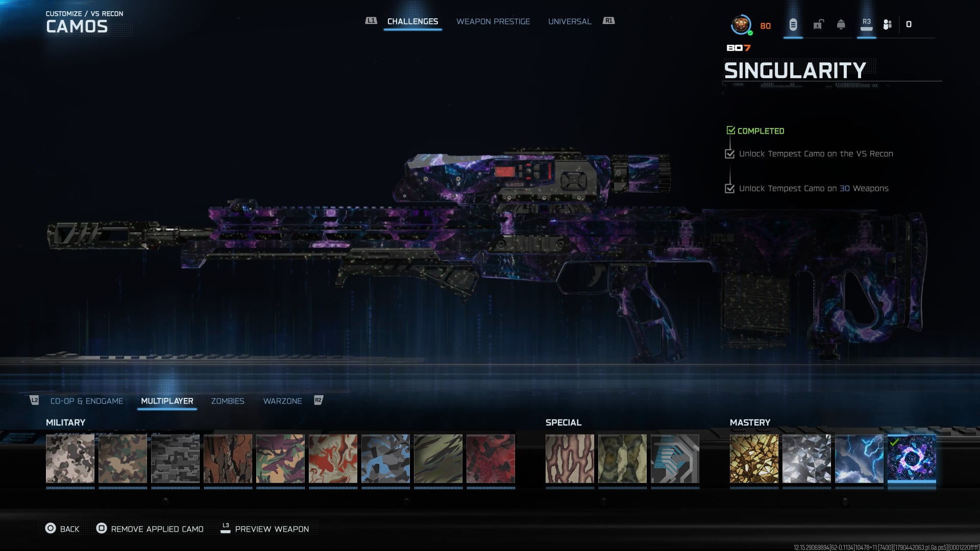Switch to the Weapon Prestige tab

point(493,21)
